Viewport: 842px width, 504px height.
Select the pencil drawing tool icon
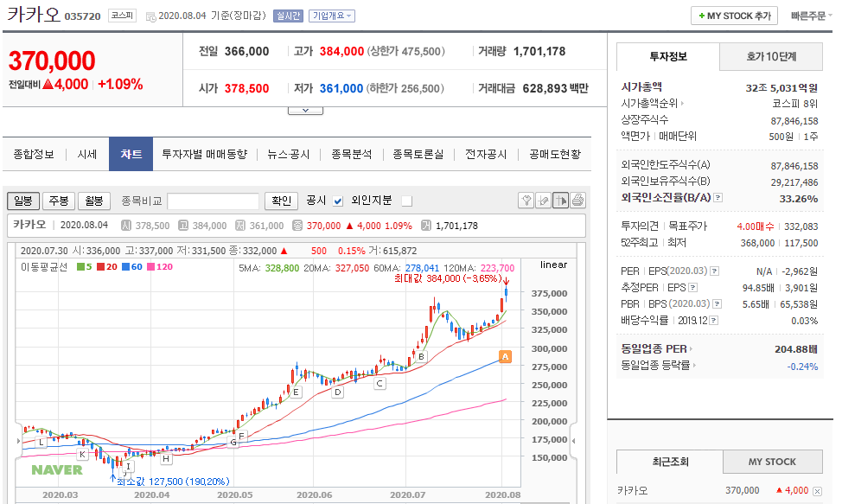pyautogui.click(x=544, y=201)
